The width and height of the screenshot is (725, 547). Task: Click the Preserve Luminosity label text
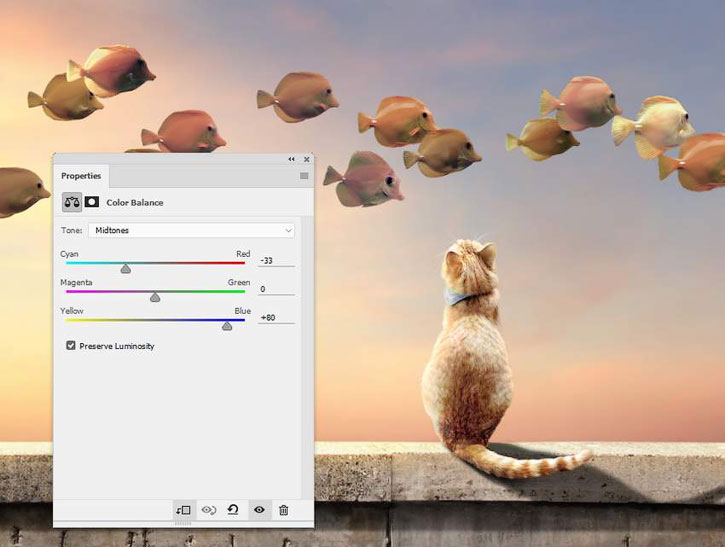click(117, 346)
